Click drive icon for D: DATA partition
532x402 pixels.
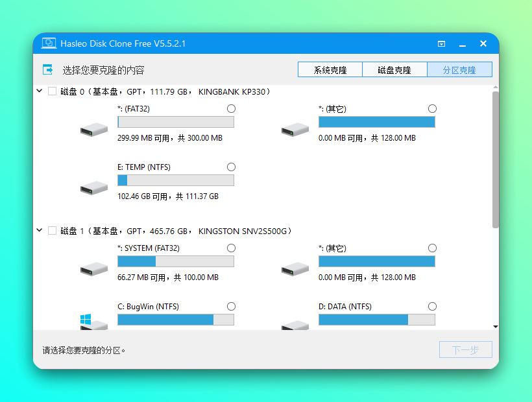tap(295, 325)
